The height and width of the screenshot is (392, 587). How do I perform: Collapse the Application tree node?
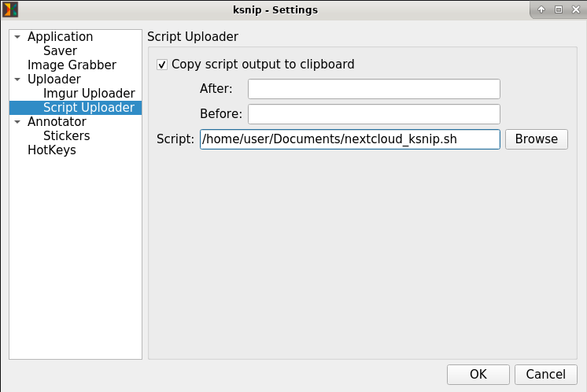click(17, 37)
